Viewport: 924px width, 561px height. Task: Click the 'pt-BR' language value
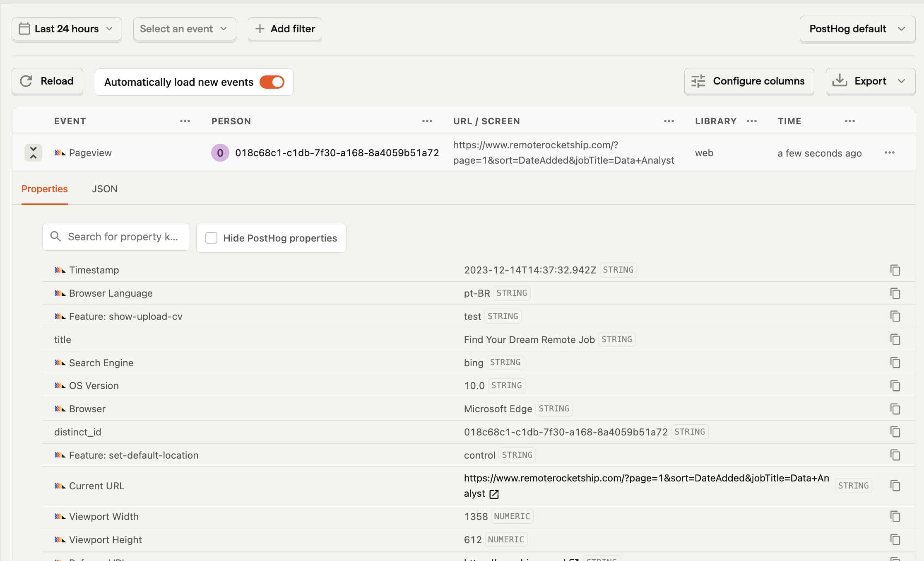coord(477,293)
